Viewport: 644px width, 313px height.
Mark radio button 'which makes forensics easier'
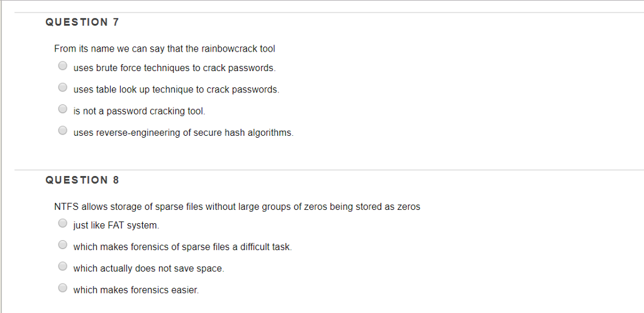coord(62,288)
